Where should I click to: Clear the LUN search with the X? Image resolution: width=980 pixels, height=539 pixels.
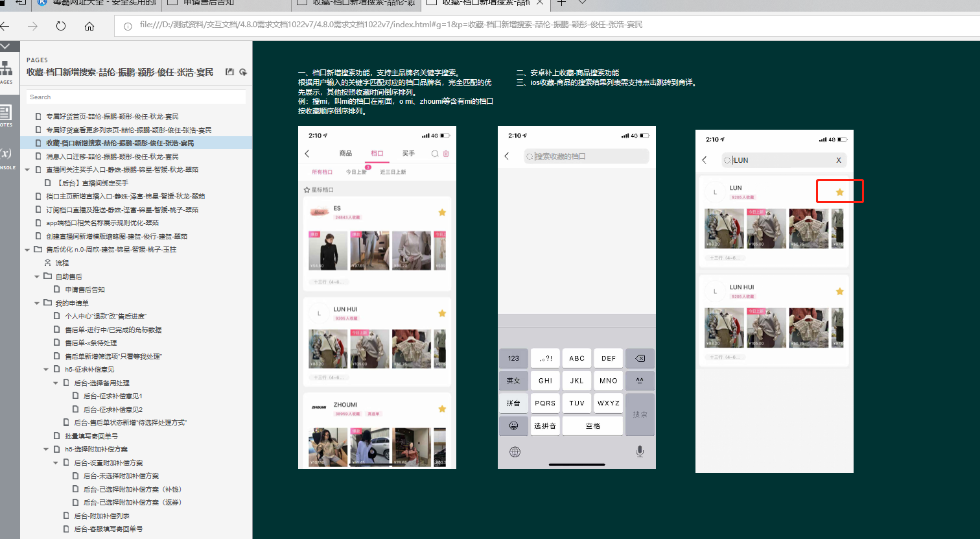pos(839,160)
